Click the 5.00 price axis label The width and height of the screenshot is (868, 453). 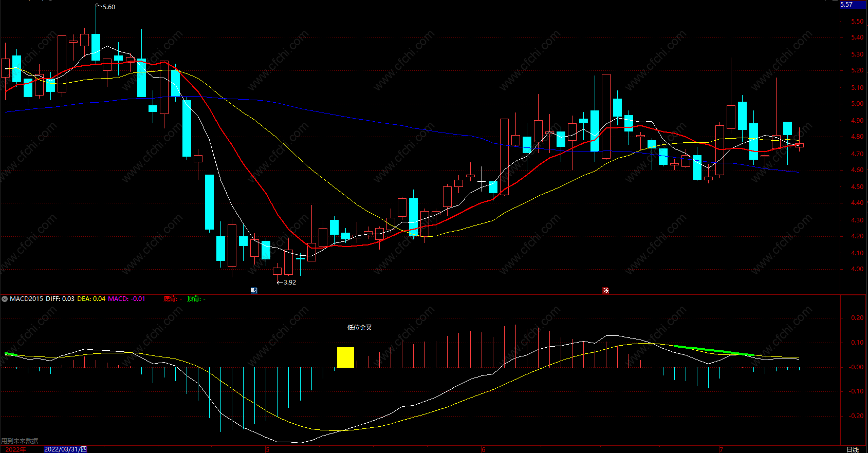(x=857, y=104)
